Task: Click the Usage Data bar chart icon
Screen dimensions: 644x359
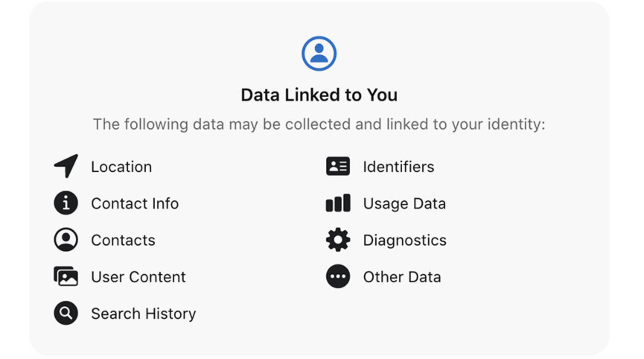Action: [338, 203]
